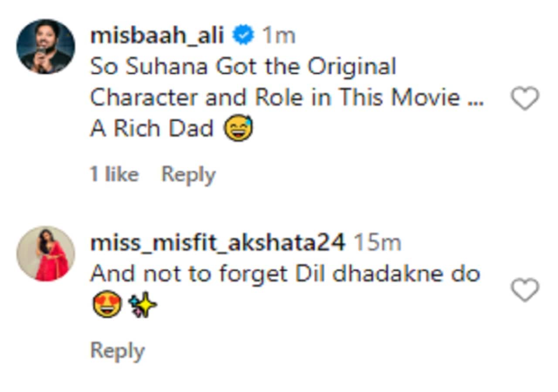
Task: Click the laughing emoji in misbaah_ali's comment
Action: (x=239, y=126)
